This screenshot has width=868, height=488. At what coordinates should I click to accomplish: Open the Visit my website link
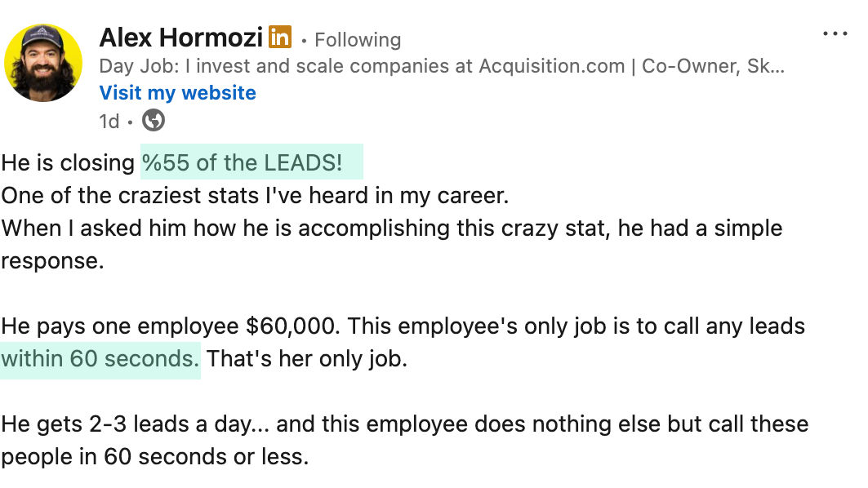177,93
